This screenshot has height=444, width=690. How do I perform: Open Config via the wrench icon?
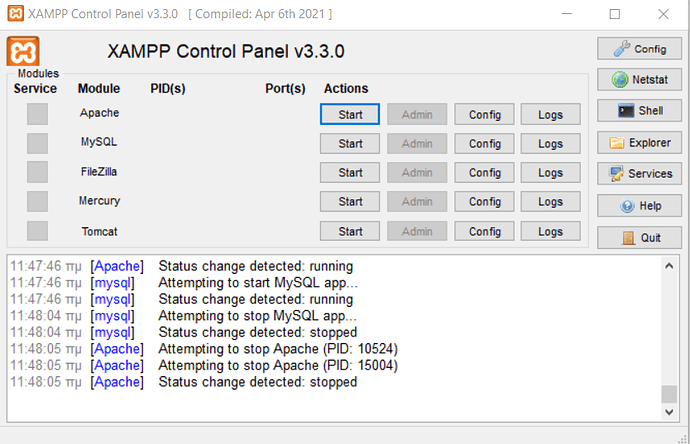(x=622, y=48)
